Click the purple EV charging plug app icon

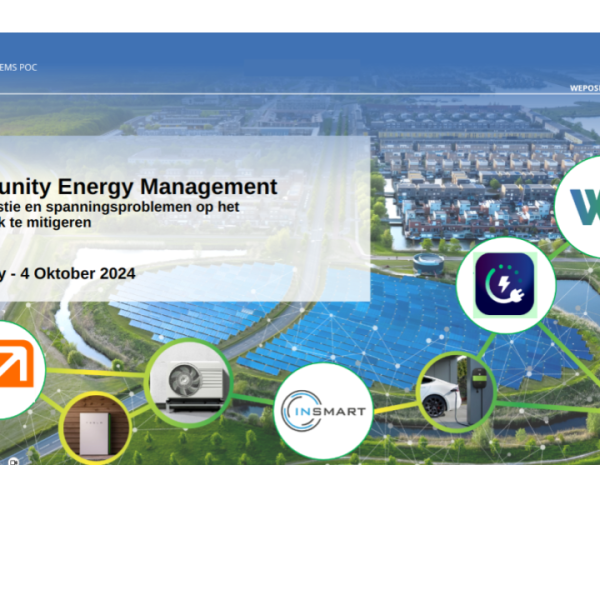point(506,285)
